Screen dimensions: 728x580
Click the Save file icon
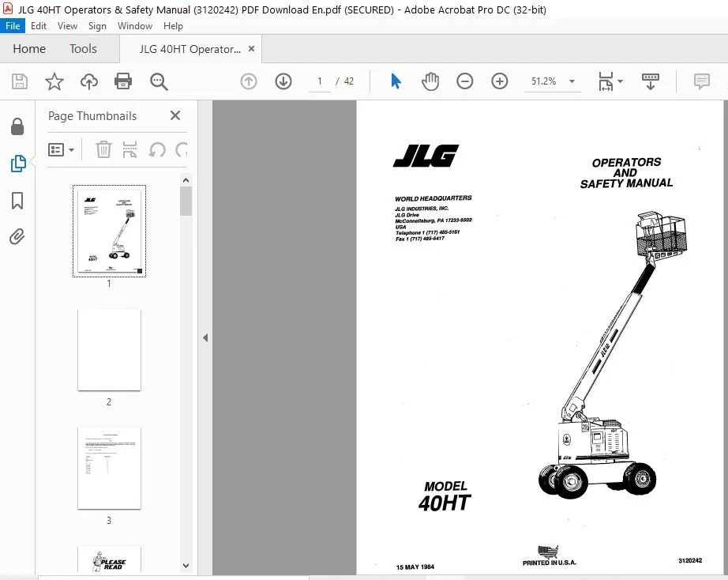click(x=20, y=81)
